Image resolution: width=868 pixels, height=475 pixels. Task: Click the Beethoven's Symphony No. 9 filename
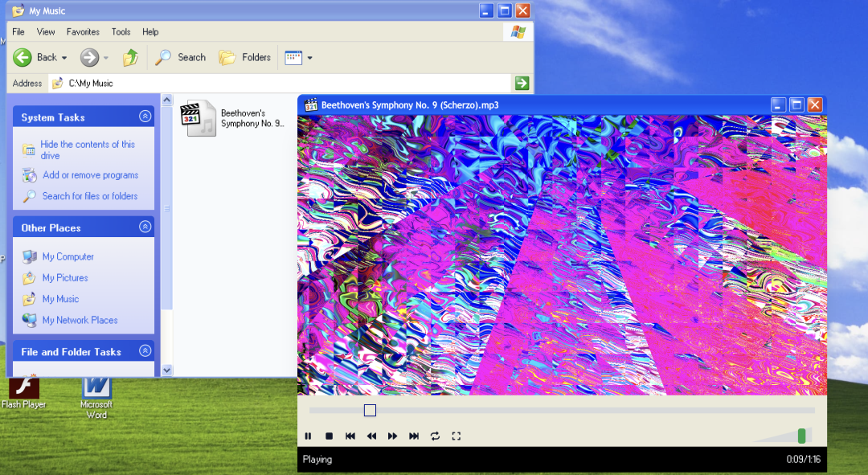click(x=252, y=118)
